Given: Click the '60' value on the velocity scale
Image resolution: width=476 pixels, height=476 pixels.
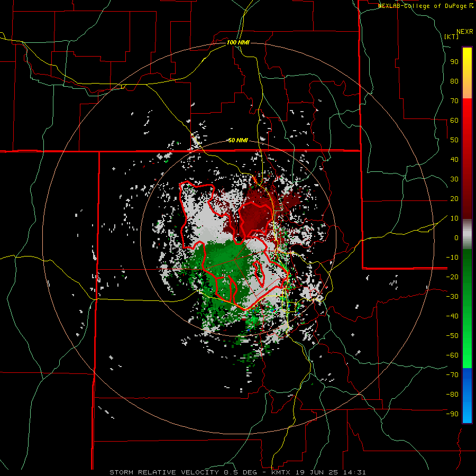Looking at the screenshot, I should [454, 120].
